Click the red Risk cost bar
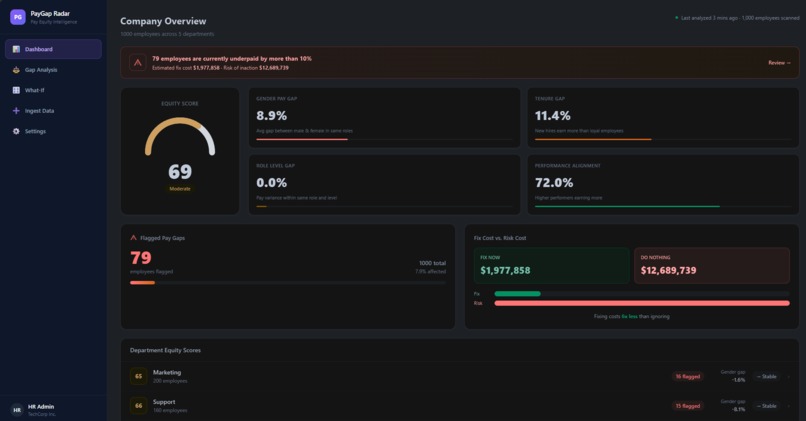806x421 pixels. [642, 303]
